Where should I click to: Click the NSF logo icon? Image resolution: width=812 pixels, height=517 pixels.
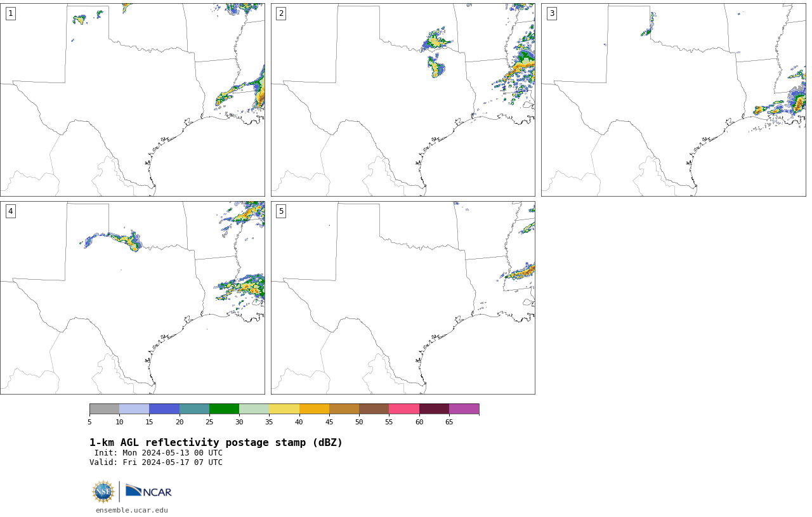tap(103, 492)
